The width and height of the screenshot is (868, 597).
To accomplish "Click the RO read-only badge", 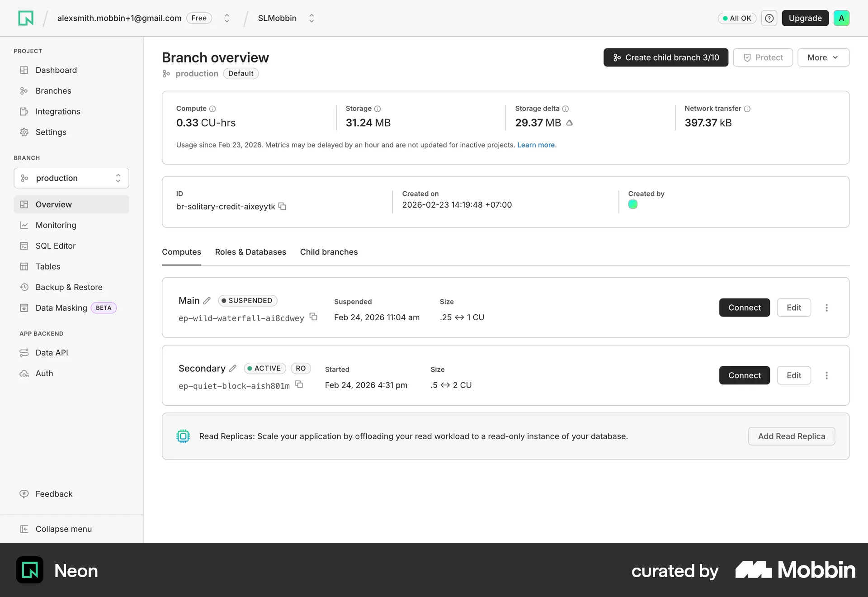I will coord(301,369).
